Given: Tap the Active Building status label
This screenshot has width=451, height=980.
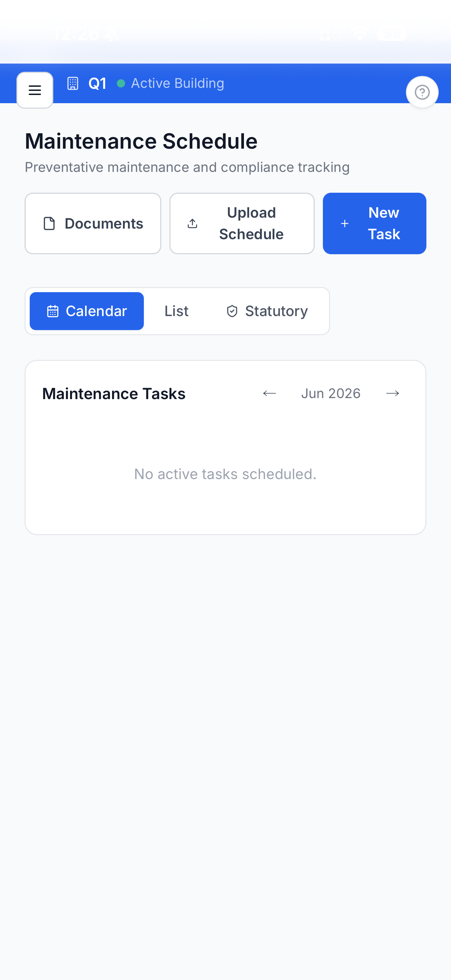Looking at the screenshot, I should (178, 83).
